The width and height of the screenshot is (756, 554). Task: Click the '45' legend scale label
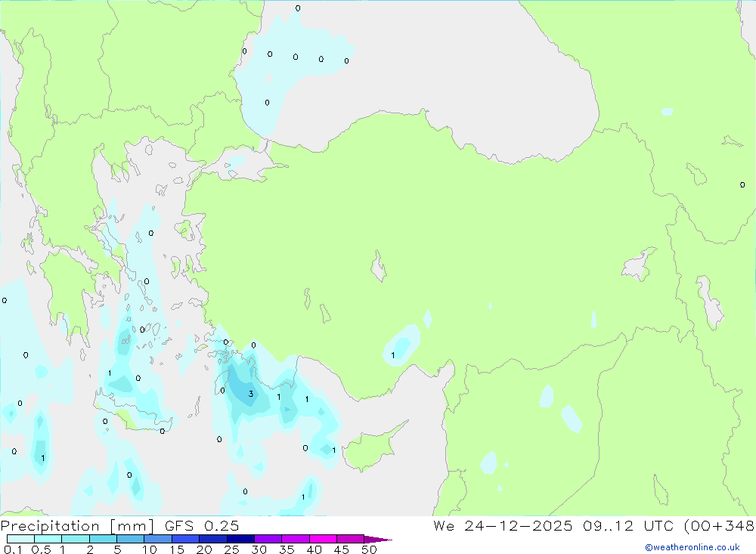click(x=342, y=549)
